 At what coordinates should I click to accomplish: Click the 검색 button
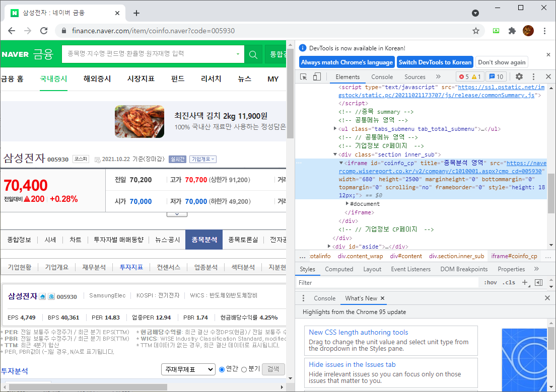[273, 369]
